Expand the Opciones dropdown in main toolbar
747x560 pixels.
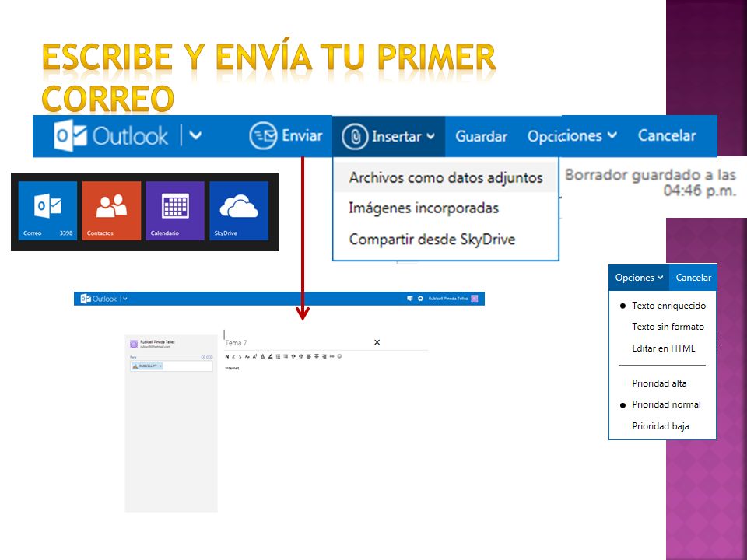coord(612,135)
